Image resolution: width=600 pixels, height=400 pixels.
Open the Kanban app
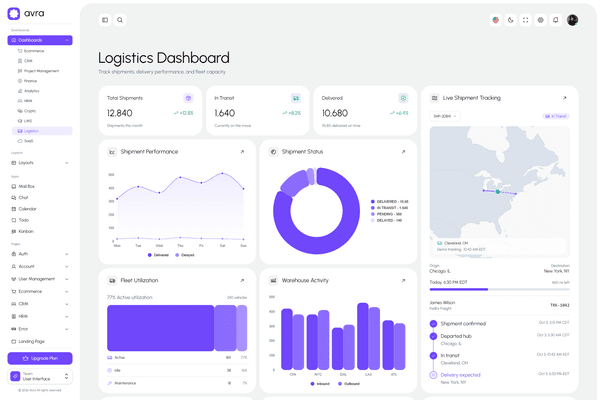(x=40, y=232)
